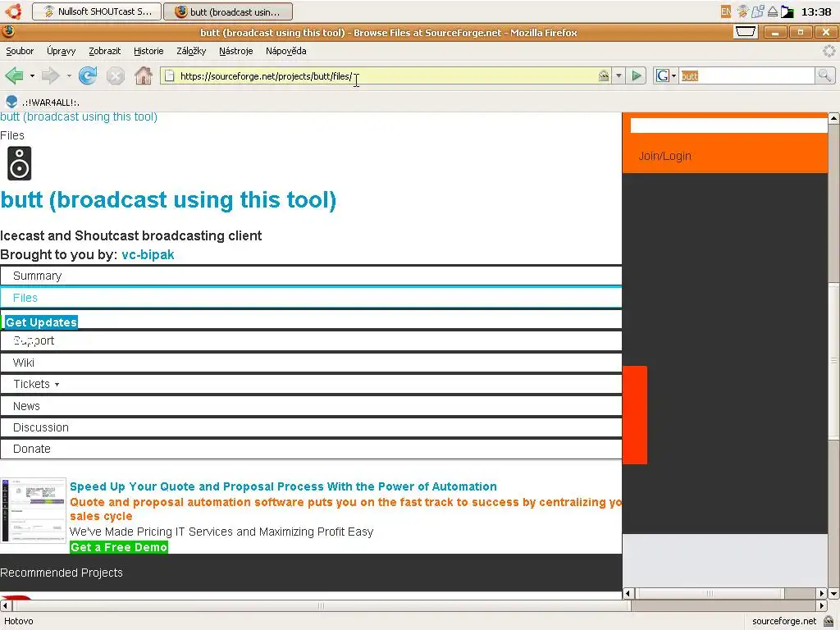Click the stop loading icon

(x=115, y=75)
